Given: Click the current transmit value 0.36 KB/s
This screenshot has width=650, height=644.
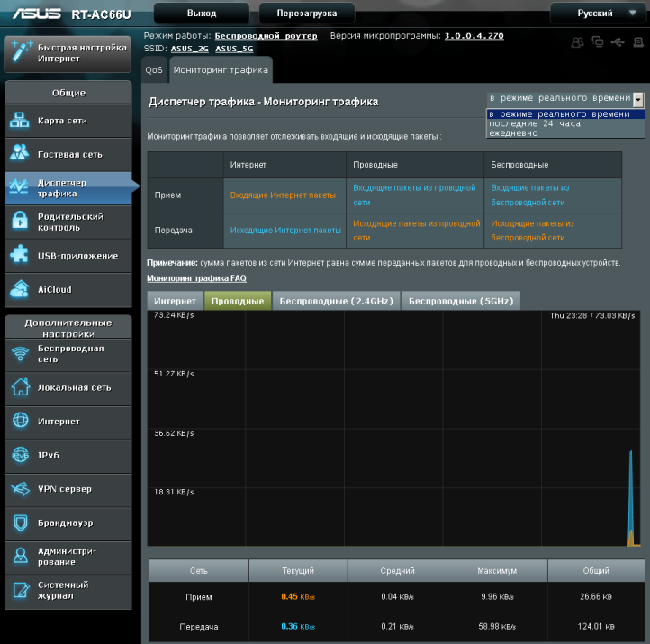Looking at the screenshot, I should tap(298, 626).
